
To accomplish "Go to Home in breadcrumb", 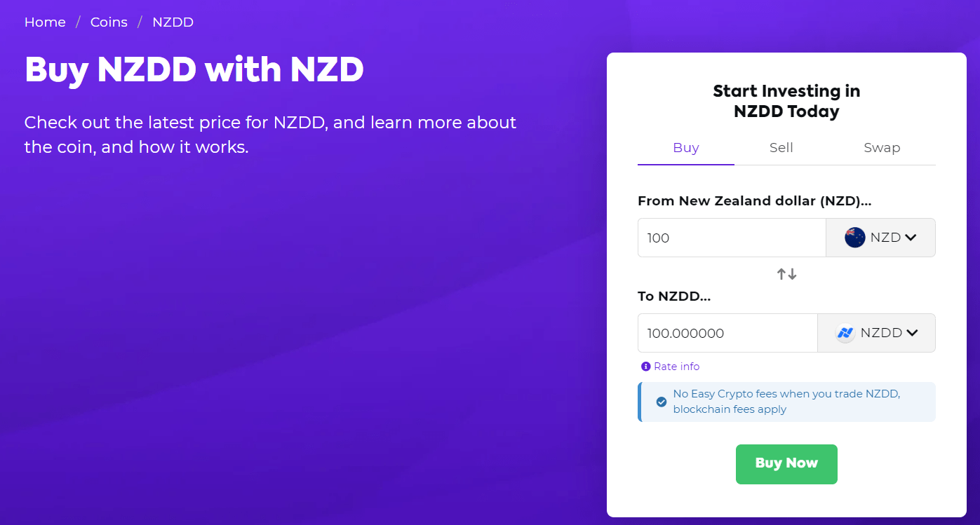I will [x=45, y=22].
